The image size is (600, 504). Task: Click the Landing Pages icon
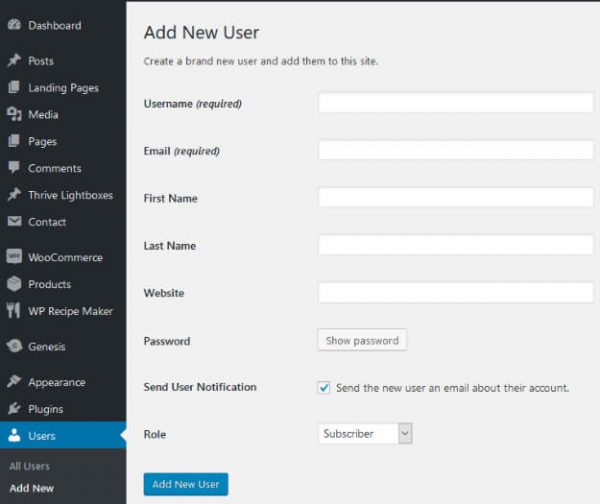(14, 87)
